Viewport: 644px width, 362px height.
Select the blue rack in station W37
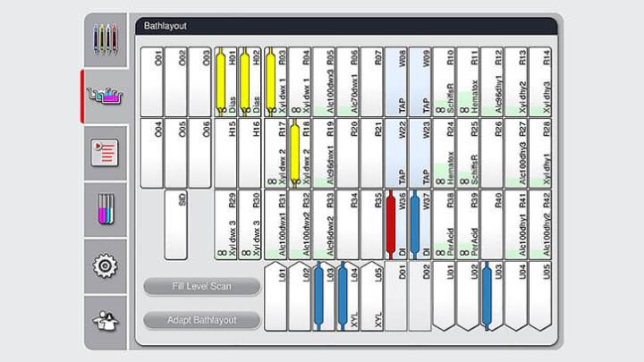pyautogui.click(x=415, y=223)
